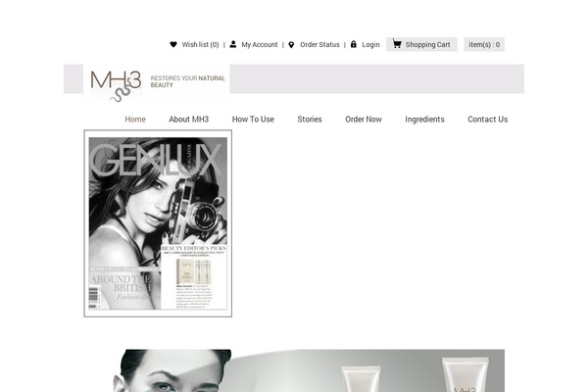The image size is (588, 392).
Task: Go to My Account link
Action: click(x=260, y=45)
